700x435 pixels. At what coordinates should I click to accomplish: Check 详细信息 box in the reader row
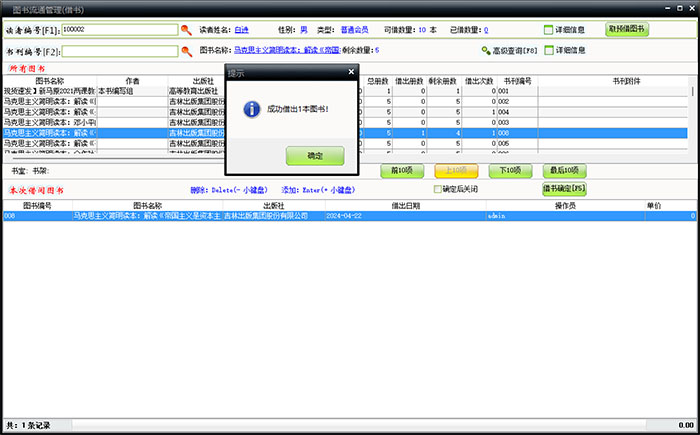pyautogui.click(x=548, y=30)
